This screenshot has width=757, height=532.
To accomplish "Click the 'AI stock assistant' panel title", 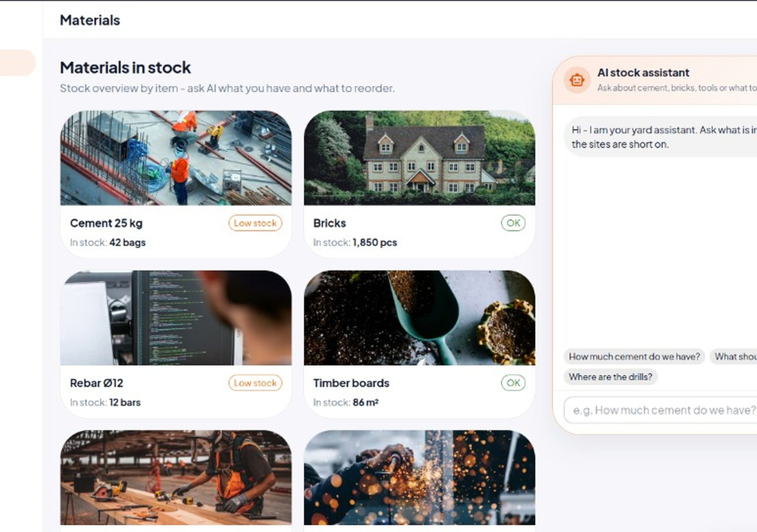I will pyautogui.click(x=643, y=72).
